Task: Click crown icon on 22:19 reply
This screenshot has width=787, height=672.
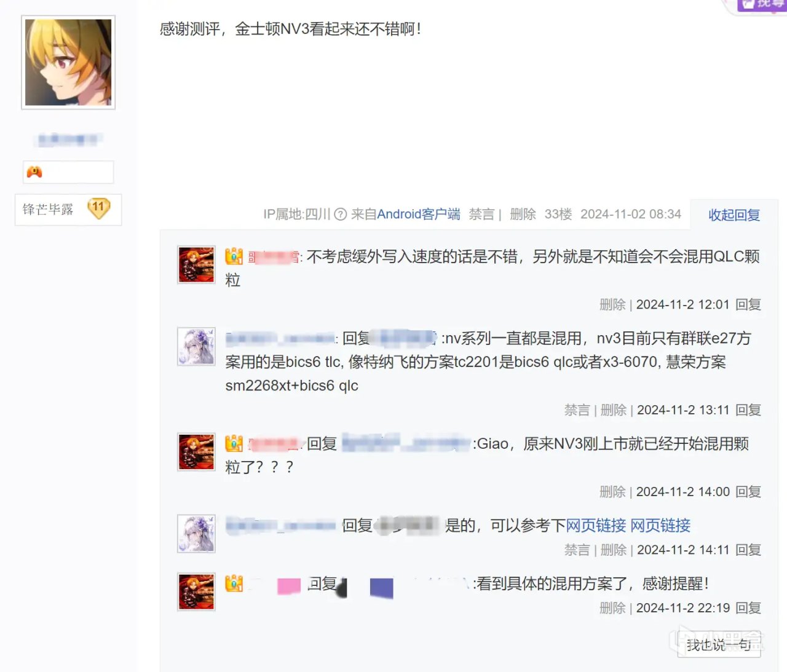Action: click(234, 583)
